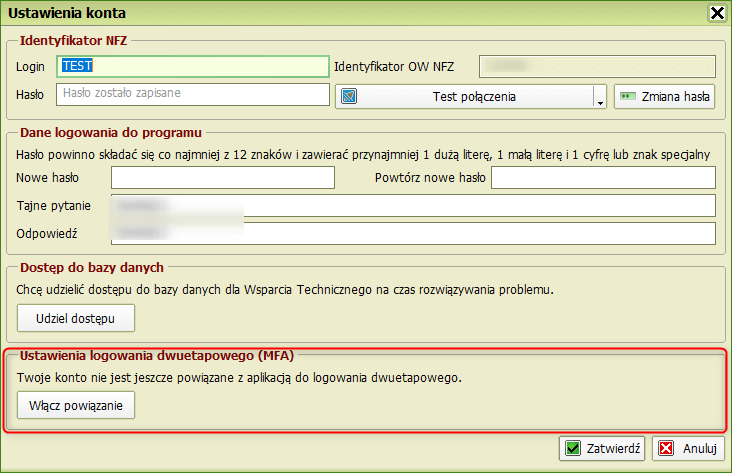Image resolution: width=732 pixels, height=473 pixels.
Task: Click into the Nowe hasło field
Action: coord(222,178)
